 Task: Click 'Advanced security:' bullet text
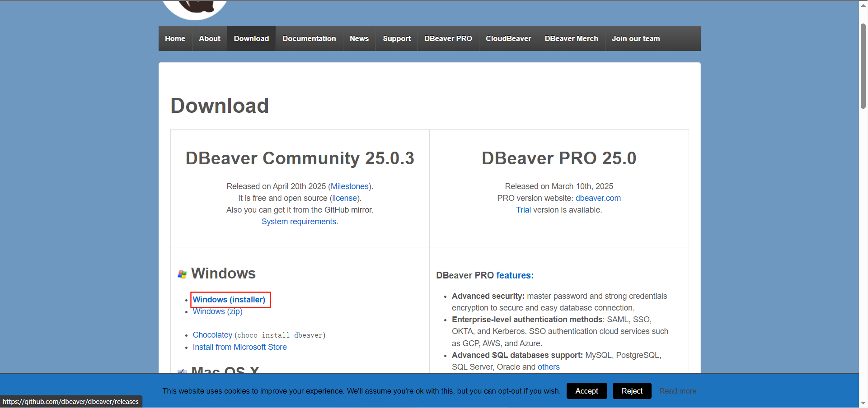[488, 296]
